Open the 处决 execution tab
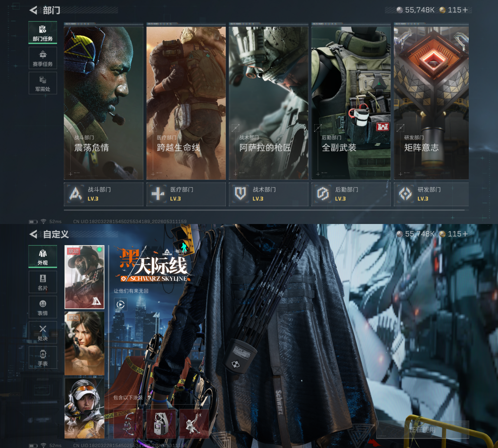The height and width of the screenshot is (448, 498). point(42,332)
